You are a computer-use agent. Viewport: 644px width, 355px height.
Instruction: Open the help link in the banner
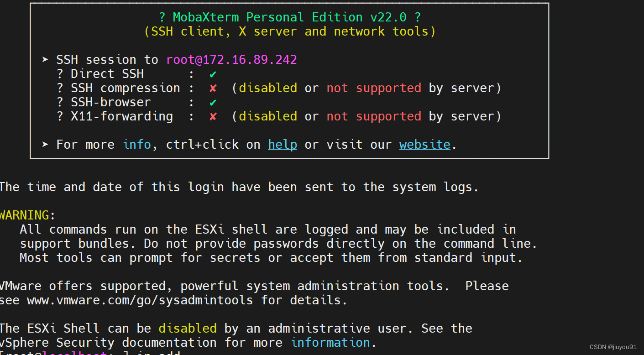point(283,145)
